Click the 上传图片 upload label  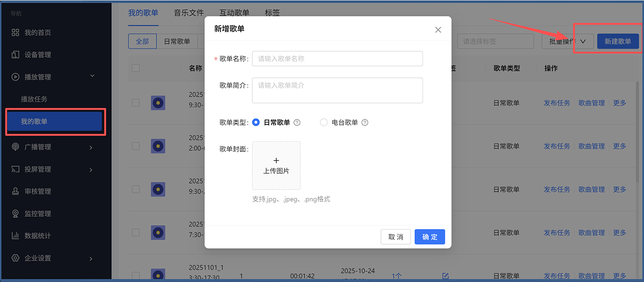point(276,171)
